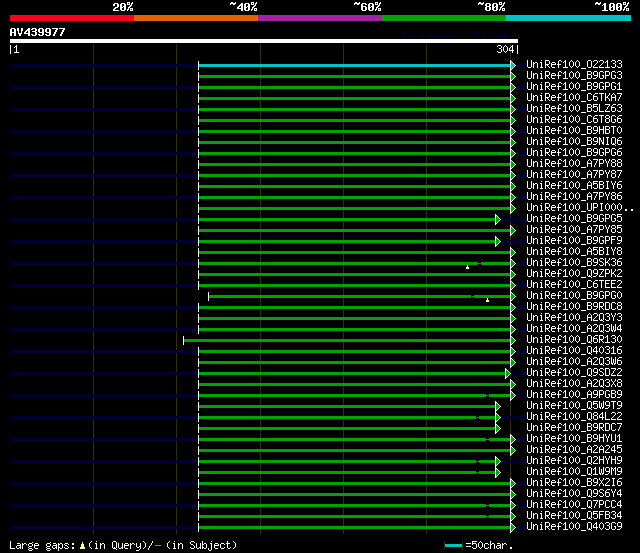Click the UniRef100_B9GPG0 label
Viewport: 640px width, 553px height.
click(574, 296)
